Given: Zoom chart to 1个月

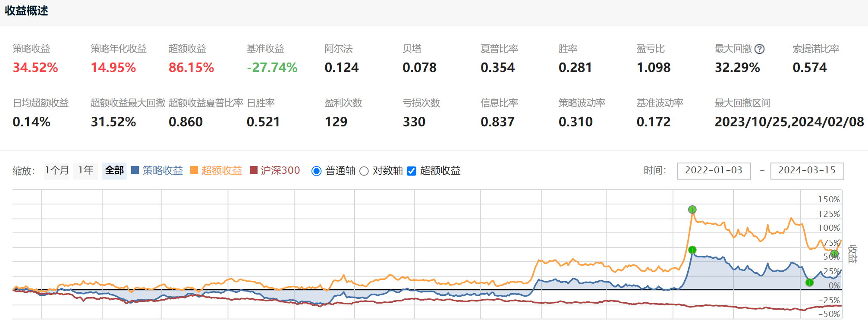Looking at the screenshot, I should click(57, 171).
